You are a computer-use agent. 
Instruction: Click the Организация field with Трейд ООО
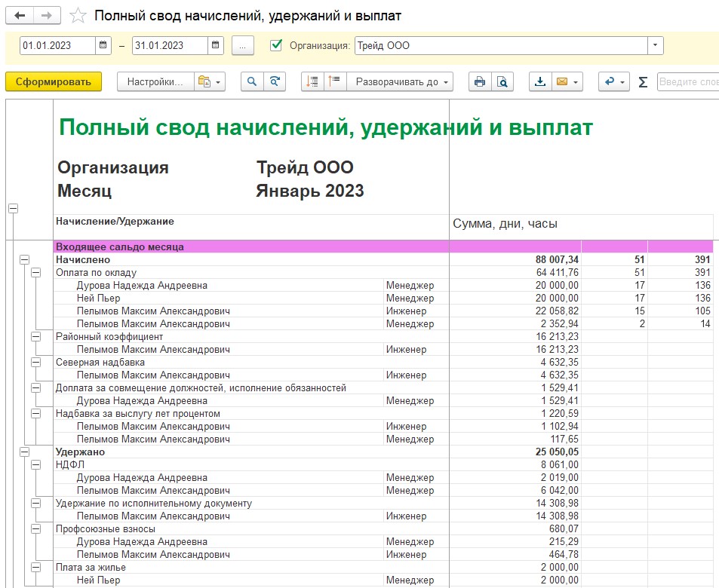point(501,45)
